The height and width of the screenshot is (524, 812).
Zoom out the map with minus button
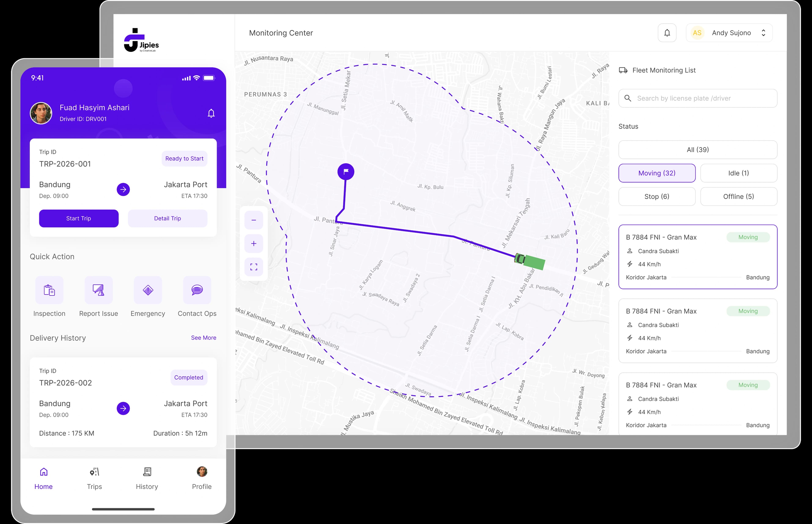254,220
